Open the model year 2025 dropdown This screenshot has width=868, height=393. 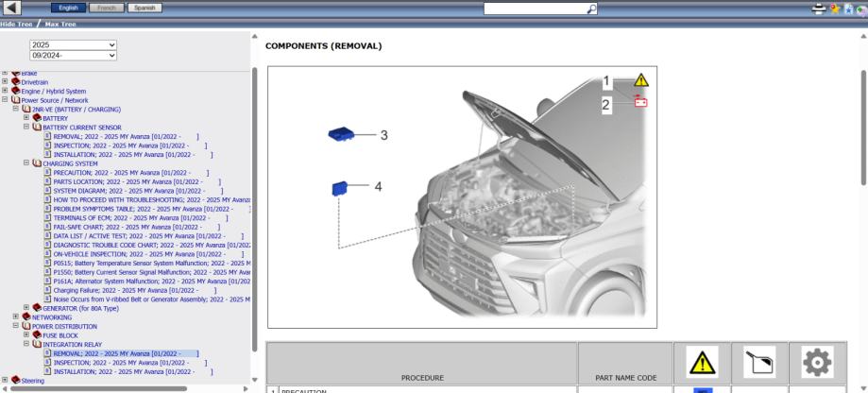click(x=73, y=44)
